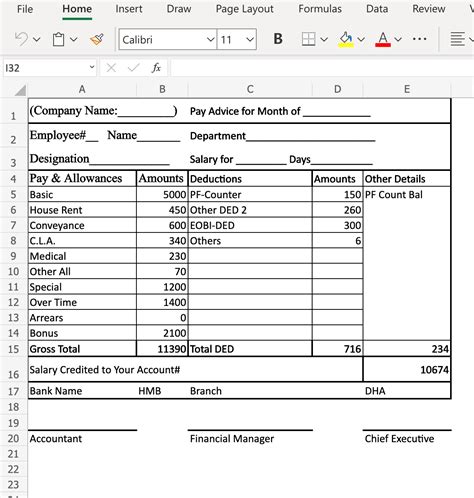Select the Home tab
474x498 pixels.
(77, 9)
